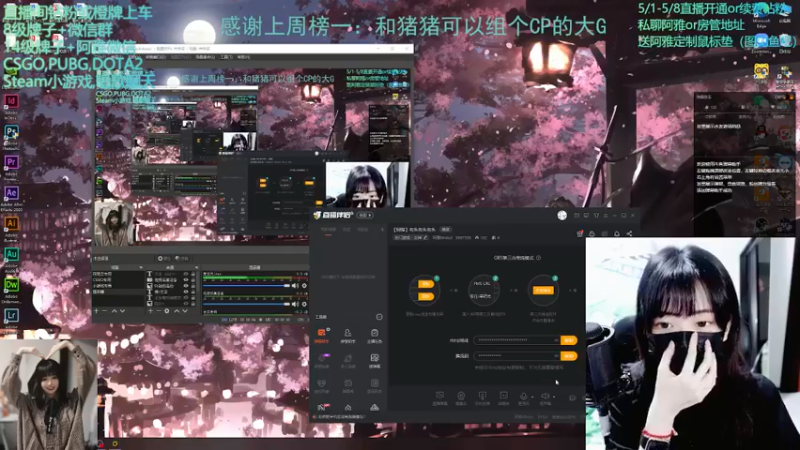The width and height of the screenshot is (800, 450).
Task: Click inside the rtmp地址 input field
Action: tap(517, 340)
